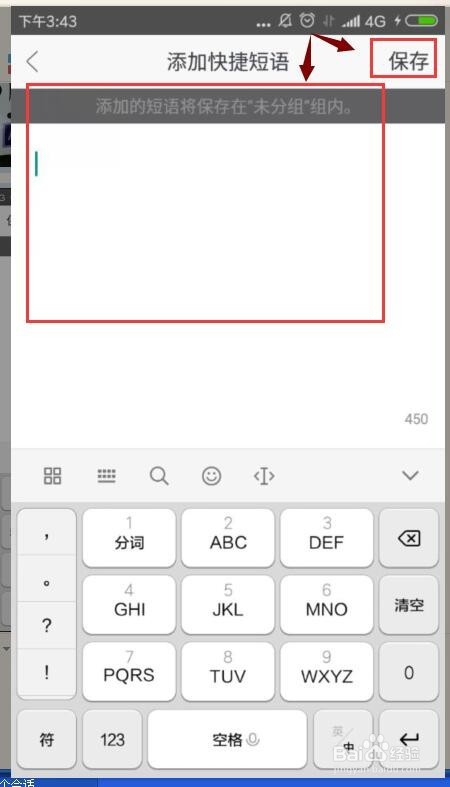Tap the return enter key
The width and height of the screenshot is (450, 787).
point(409,739)
